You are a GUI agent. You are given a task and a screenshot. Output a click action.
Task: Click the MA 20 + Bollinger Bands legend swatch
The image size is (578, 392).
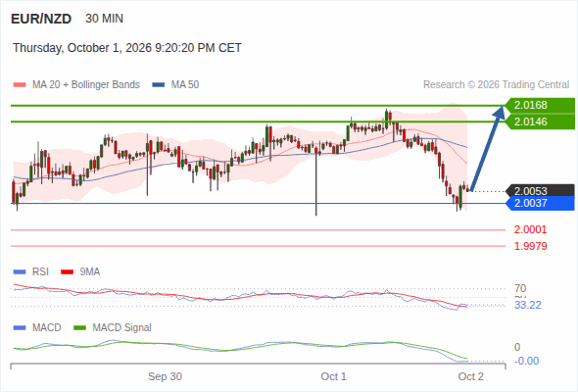click(20, 85)
